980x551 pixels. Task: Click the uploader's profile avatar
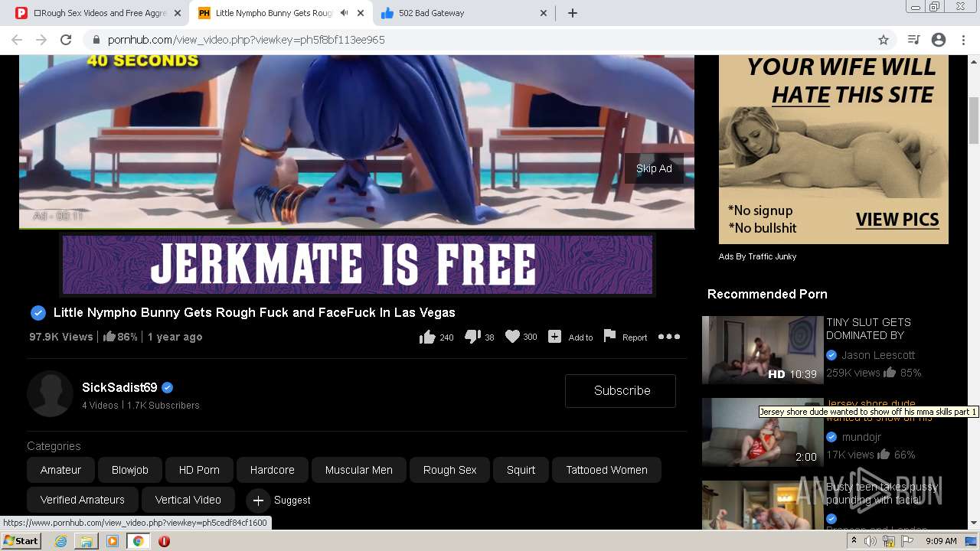(50, 393)
